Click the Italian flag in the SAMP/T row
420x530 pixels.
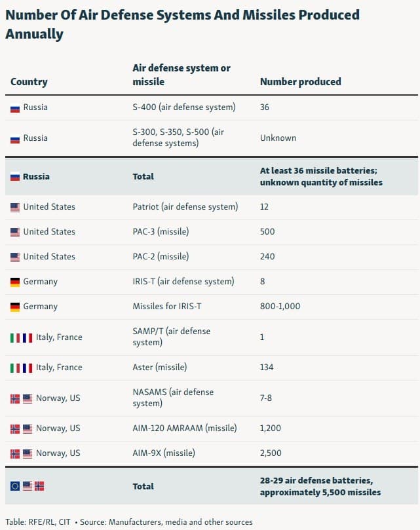[15, 337]
